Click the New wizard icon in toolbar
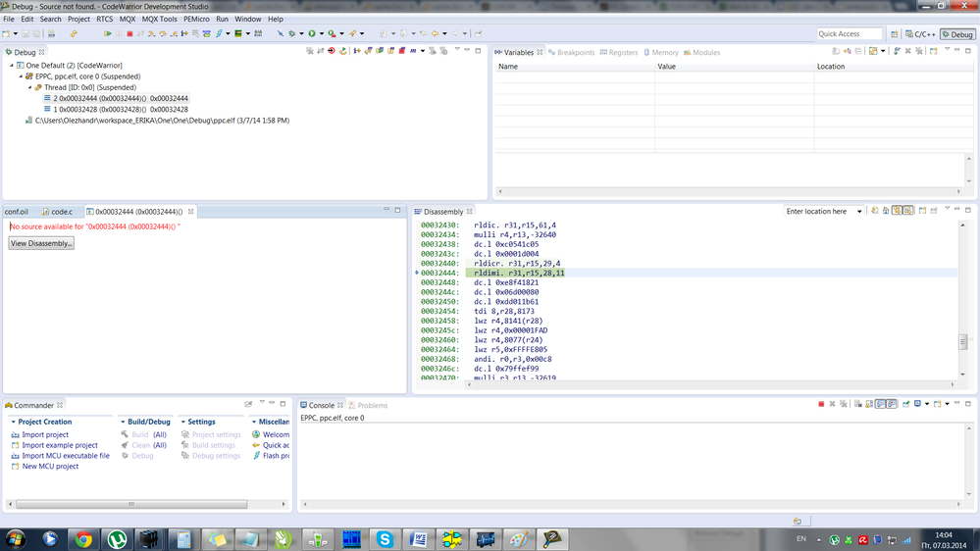Image resolution: width=980 pixels, height=551 pixels. click(x=6, y=33)
